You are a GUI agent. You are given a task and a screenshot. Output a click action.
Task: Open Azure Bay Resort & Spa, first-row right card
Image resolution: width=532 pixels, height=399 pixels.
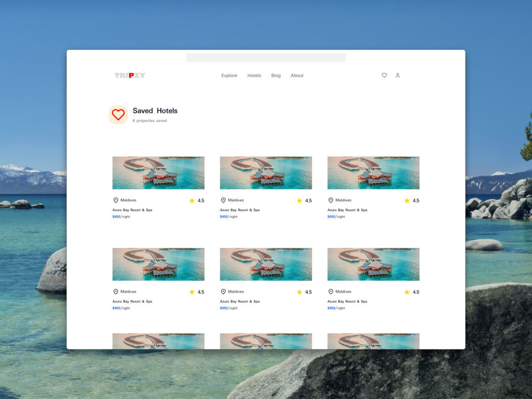pyautogui.click(x=347, y=210)
